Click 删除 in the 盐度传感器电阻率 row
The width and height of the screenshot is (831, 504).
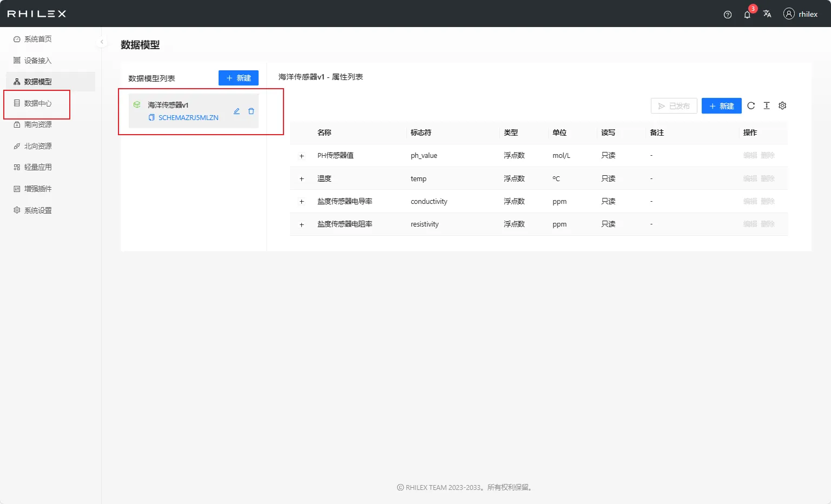[x=768, y=224]
